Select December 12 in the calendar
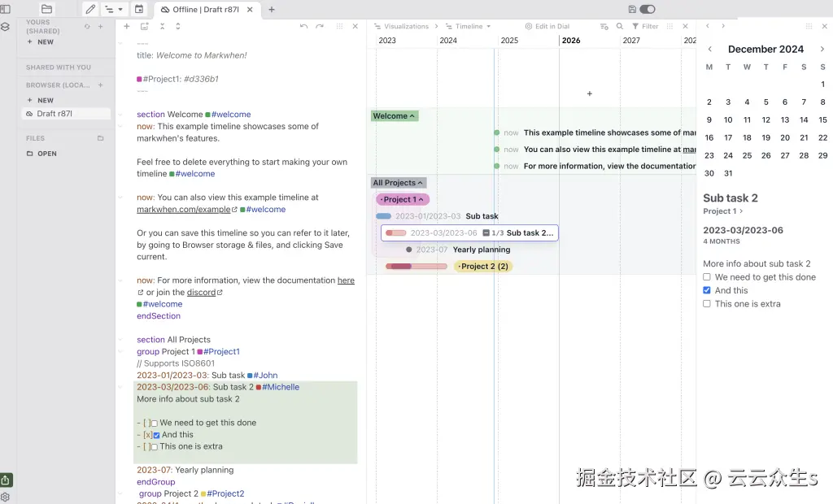The image size is (833, 504). pyautogui.click(x=765, y=120)
